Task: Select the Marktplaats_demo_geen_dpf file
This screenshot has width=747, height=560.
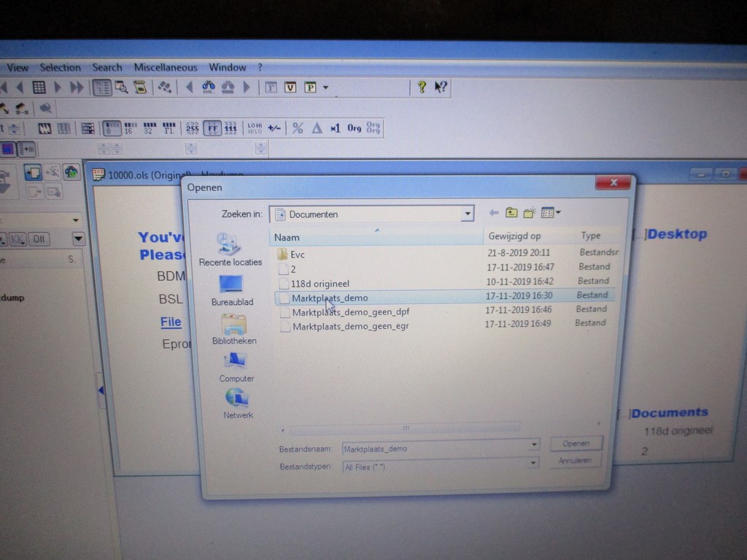Action: point(351,312)
